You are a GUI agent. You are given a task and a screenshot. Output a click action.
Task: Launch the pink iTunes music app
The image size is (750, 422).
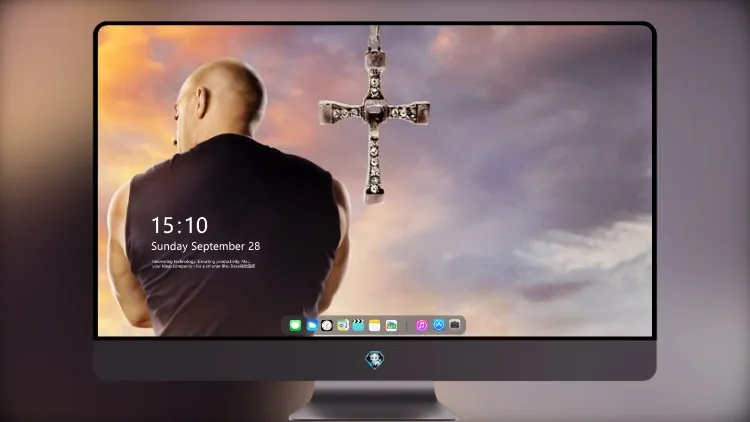coord(421,325)
